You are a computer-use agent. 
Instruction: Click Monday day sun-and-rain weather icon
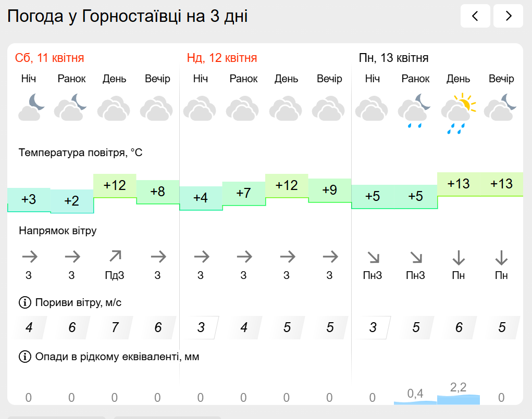click(x=459, y=112)
